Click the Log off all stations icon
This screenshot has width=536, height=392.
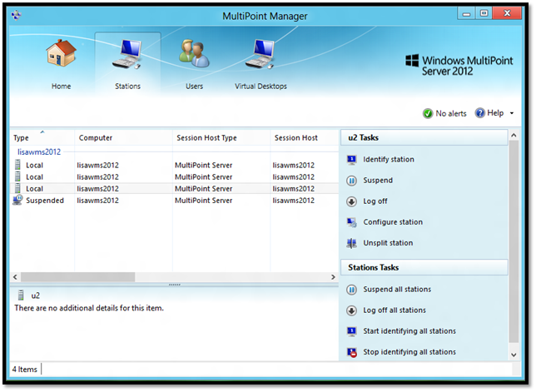[351, 310]
